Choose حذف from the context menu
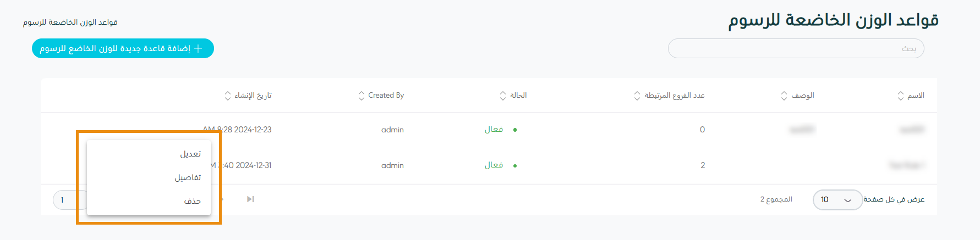This screenshot has height=240, width=980. click(x=192, y=202)
